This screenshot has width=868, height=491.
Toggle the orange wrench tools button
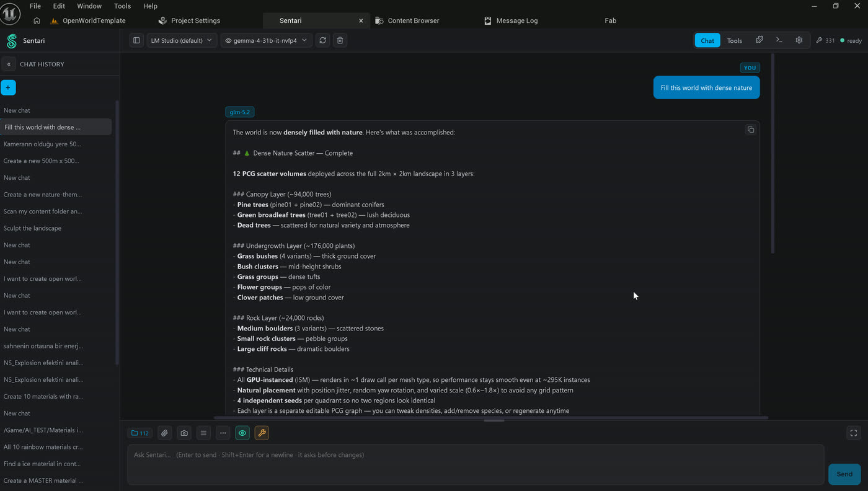(x=262, y=433)
